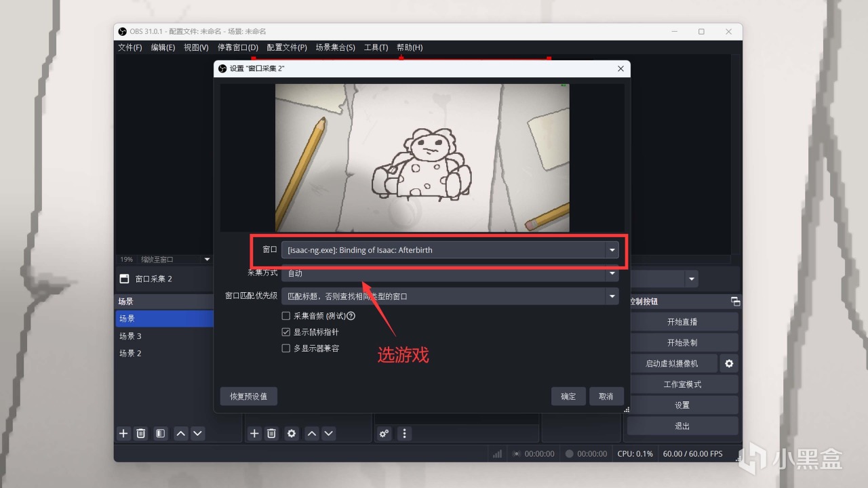Open scene filters icon in Scenes toolbar
Screen dimensions: 868x488
coord(161,433)
